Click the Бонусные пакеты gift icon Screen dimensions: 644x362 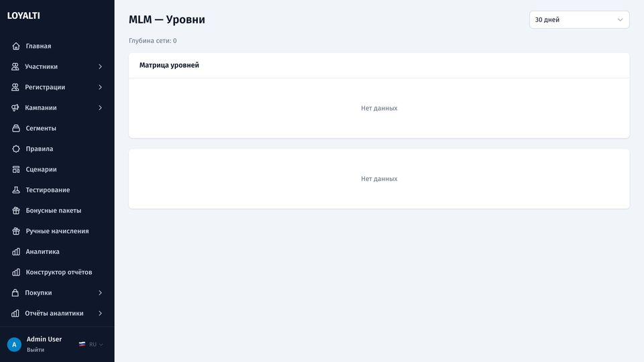tap(16, 210)
